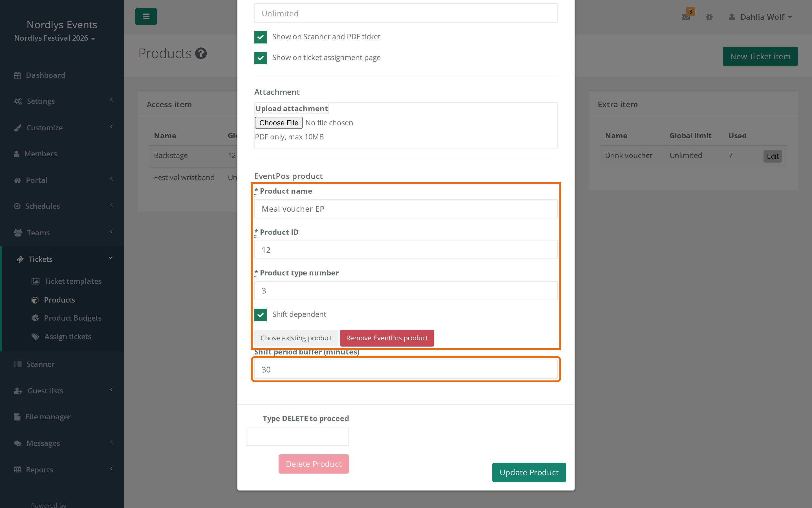Image resolution: width=812 pixels, height=508 pixels.
Task: Click the Chose existing product button
Action: click(x=296, y=338)
